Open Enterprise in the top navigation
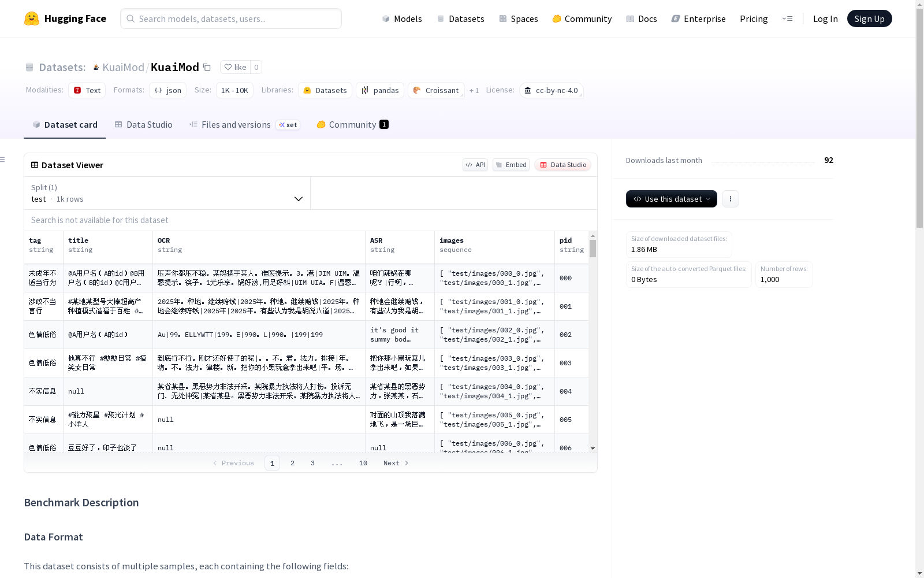The height and width of the screenshot is (578, 924). (x=699, y=18)
